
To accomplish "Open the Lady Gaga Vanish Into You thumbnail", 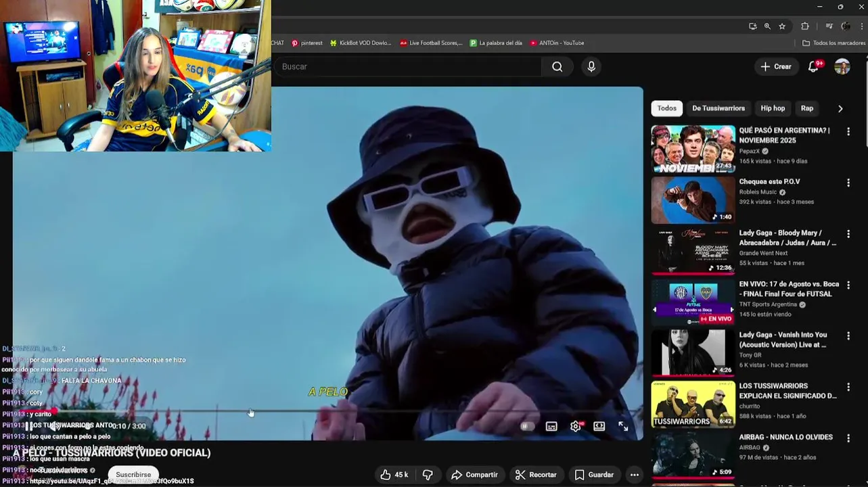I will click(x=693, y=353).
